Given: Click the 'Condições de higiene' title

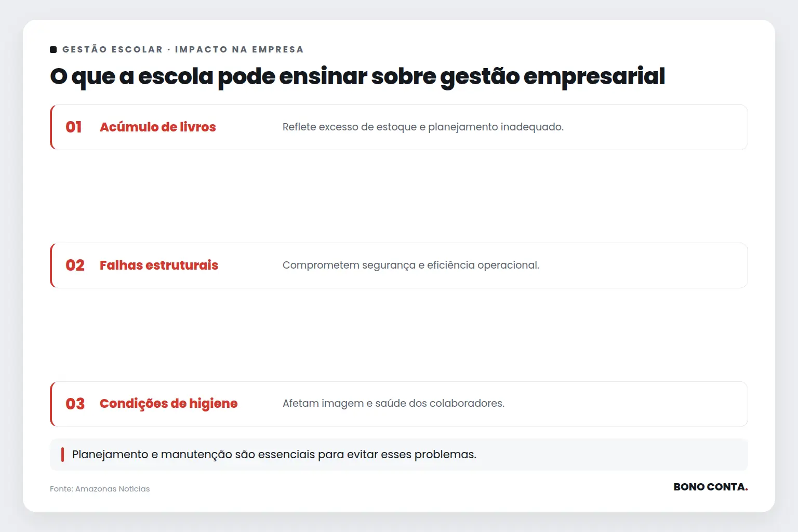Looking at the screenshot, I should click(168, 404).
